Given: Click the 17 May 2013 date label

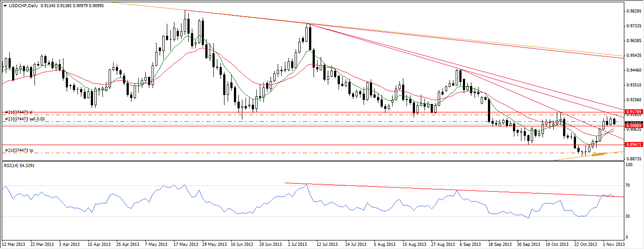Looking at the screenshot, I should pos(186,245).
